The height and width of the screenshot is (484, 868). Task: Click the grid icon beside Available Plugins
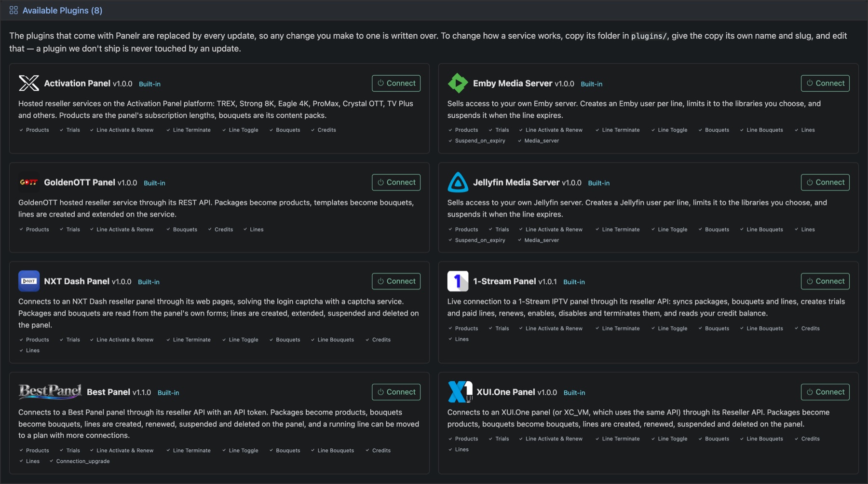(x=14, y=10)
